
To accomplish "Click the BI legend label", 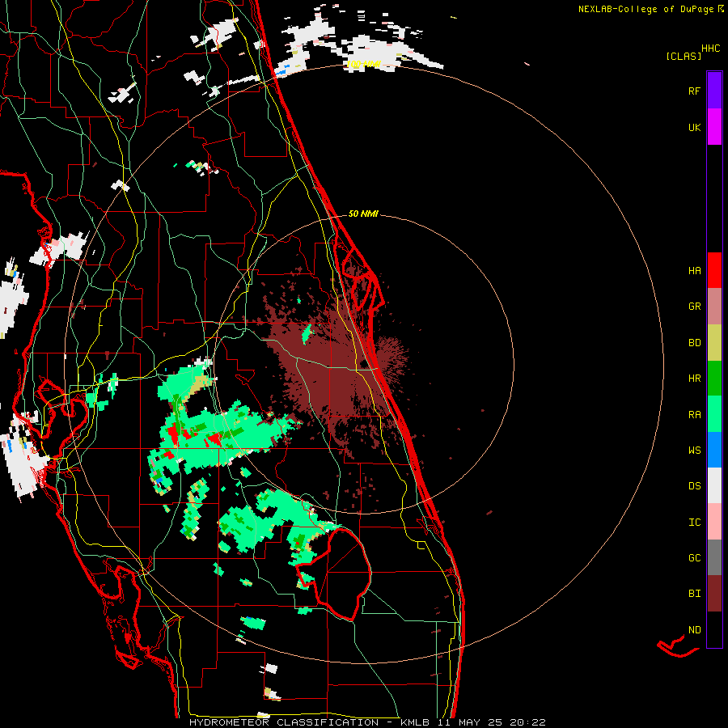I will pyautogui.click(x=695, y=594).
